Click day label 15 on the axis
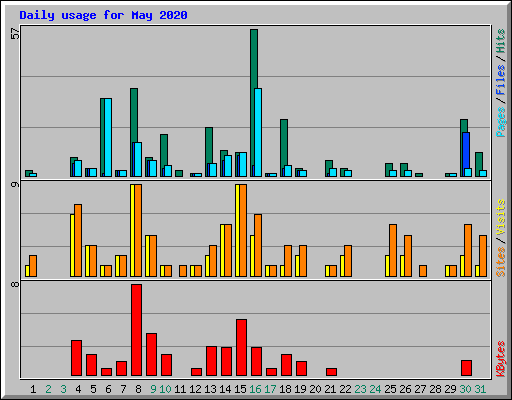The image size is (512, 400). (240, 389)
